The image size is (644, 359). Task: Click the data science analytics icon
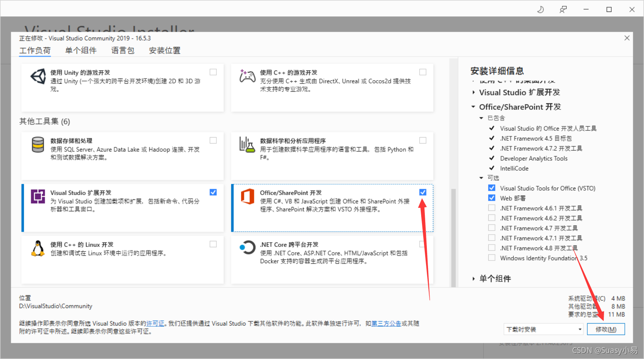tap(247, 144)
